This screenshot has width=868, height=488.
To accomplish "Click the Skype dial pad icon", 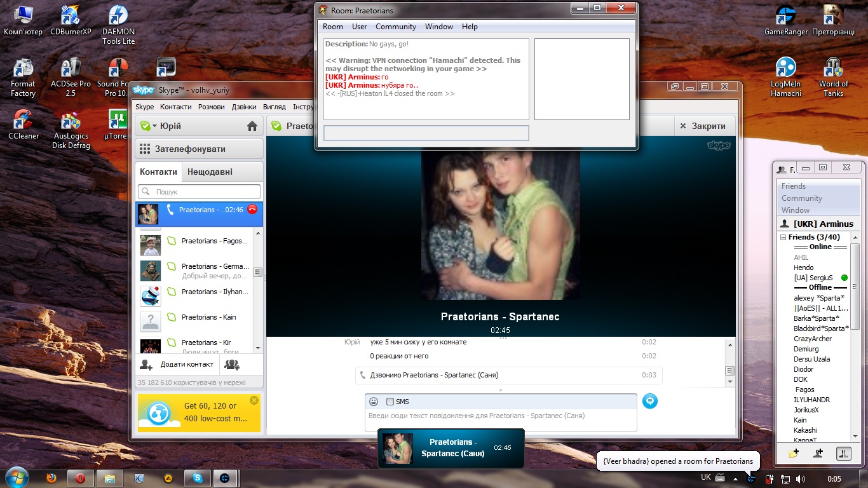I will tap(144, 149).
